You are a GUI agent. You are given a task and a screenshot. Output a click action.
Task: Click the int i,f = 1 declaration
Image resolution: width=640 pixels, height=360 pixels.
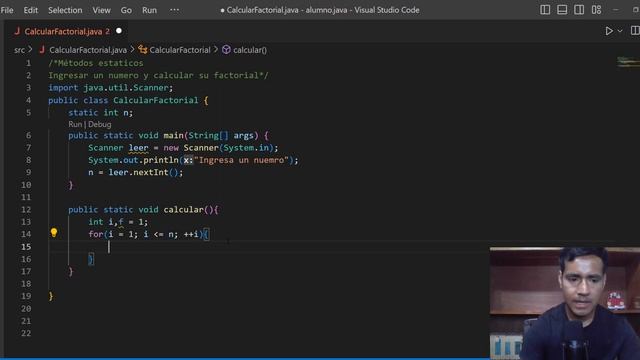pyautogui.click(x=118, y=222)
